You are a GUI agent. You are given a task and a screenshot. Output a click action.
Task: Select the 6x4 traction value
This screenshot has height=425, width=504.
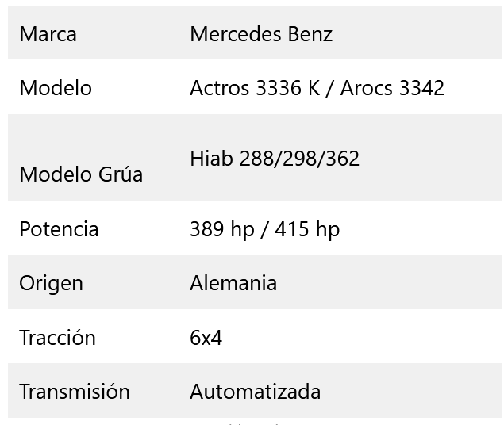click(206, 338)
